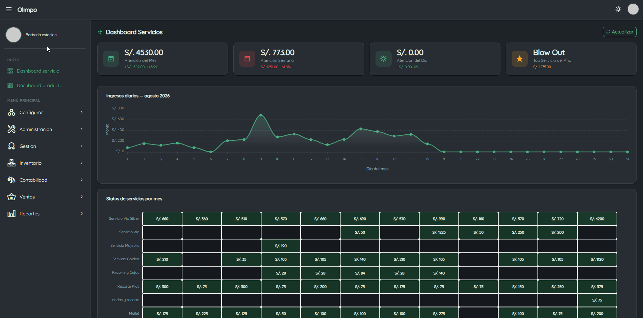The height and width of the screenshot is (318, 644).
Task: Open Dashboard producto link
Action: [40, 85]
